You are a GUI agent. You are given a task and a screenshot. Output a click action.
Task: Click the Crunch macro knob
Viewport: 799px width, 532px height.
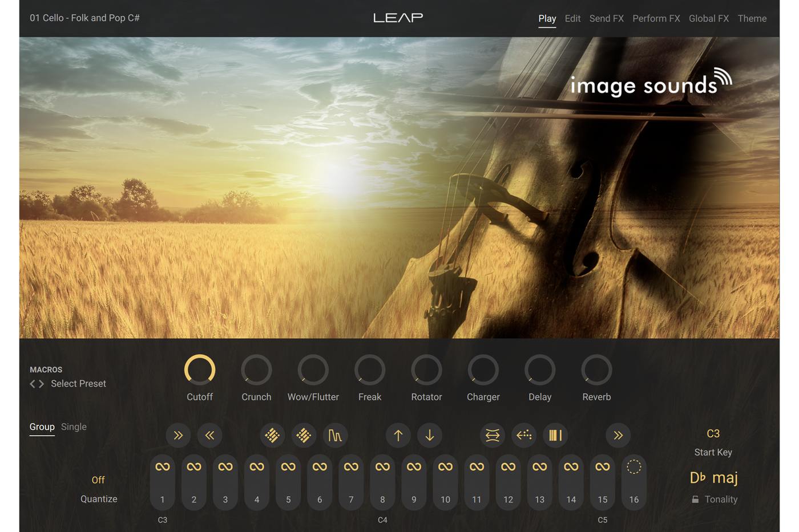point(256,369)
